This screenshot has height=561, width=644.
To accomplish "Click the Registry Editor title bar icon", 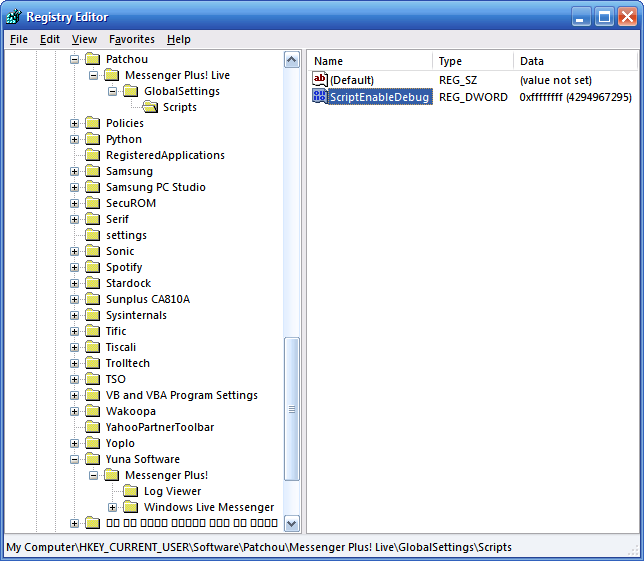I will pos(13,16).
